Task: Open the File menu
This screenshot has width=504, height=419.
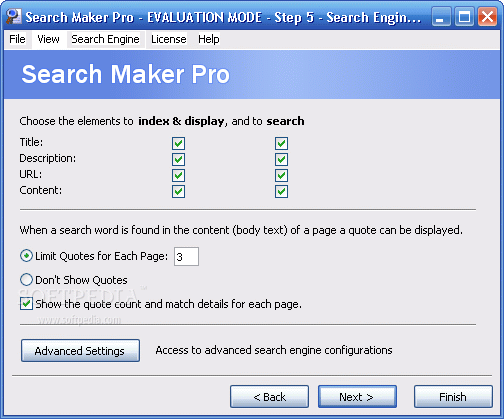Action: (17, 39)
